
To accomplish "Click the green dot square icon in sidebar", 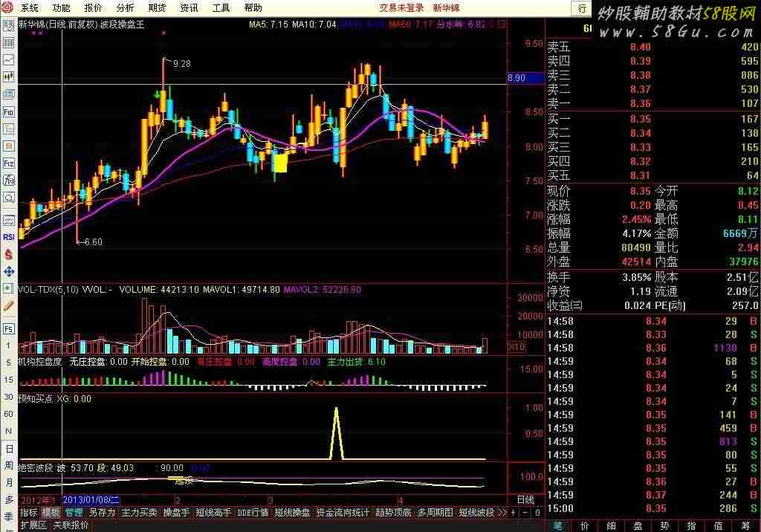I will 9,288.
